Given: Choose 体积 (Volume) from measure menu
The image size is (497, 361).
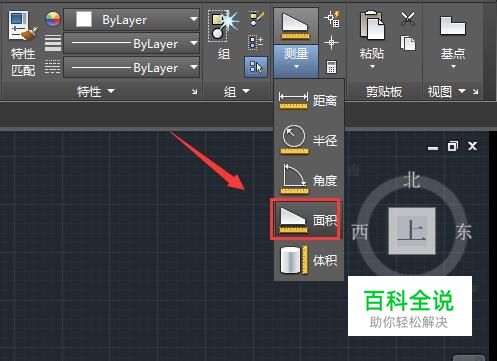Looking at the screenshot, I should tap(308, 260).
